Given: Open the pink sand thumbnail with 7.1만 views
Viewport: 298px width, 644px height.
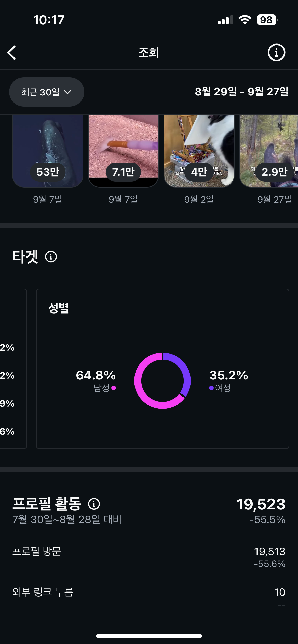Looking at the screenshot, I should pos(123,151).
